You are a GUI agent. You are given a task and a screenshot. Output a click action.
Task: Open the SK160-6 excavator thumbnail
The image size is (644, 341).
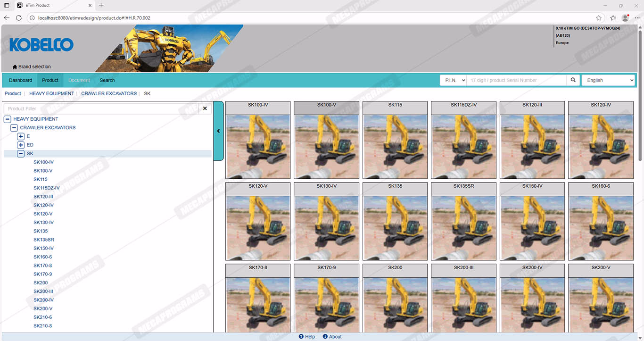pyautogui.click(x=601, y=222)
